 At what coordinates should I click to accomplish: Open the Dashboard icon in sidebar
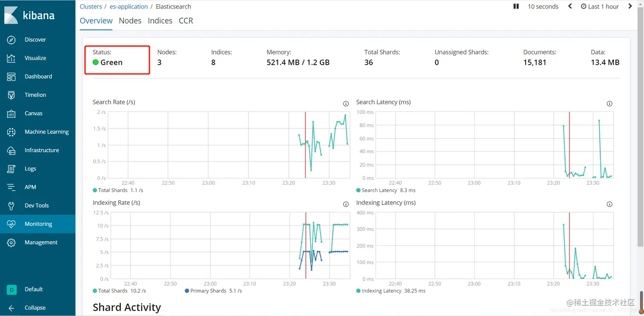pos(11,77)
